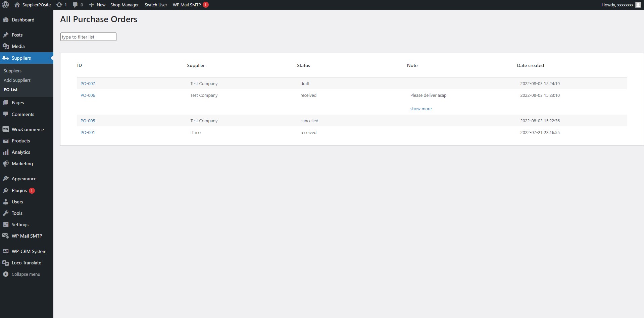Click the updates refresh icon in the admin bar
Image resolution: width=644 pixels, height=318 pixels.
click(59, 5)
